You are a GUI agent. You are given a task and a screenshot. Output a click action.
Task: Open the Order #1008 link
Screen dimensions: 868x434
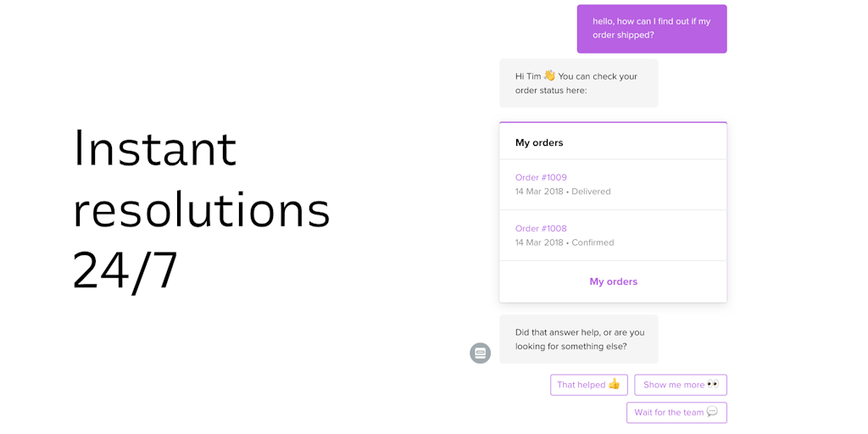click(541, 229)
